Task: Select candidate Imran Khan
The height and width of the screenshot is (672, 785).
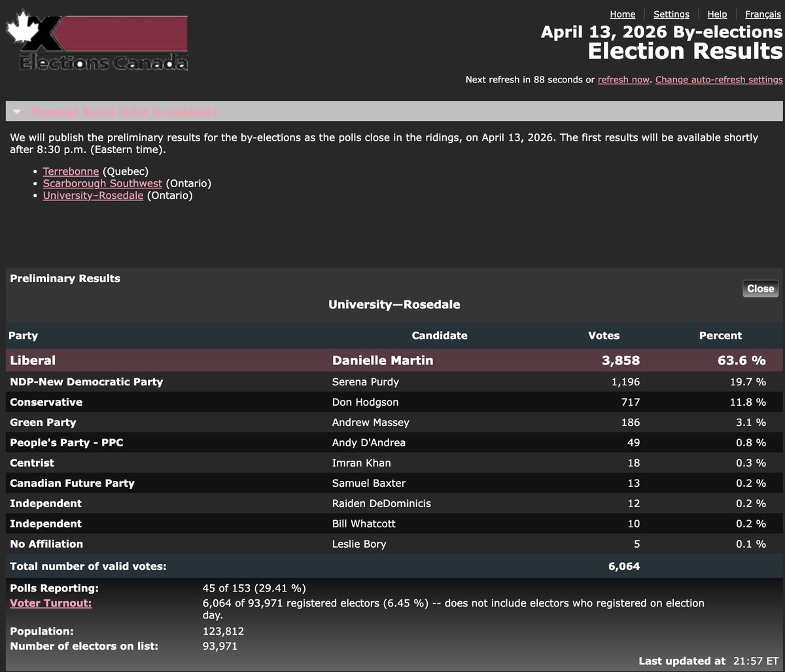Action: click(362, 463)
